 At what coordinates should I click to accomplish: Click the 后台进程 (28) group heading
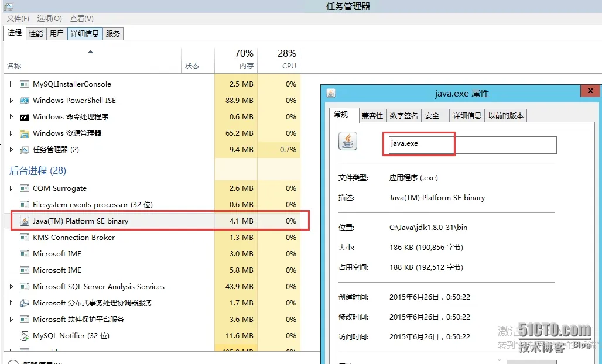point(37,171)
